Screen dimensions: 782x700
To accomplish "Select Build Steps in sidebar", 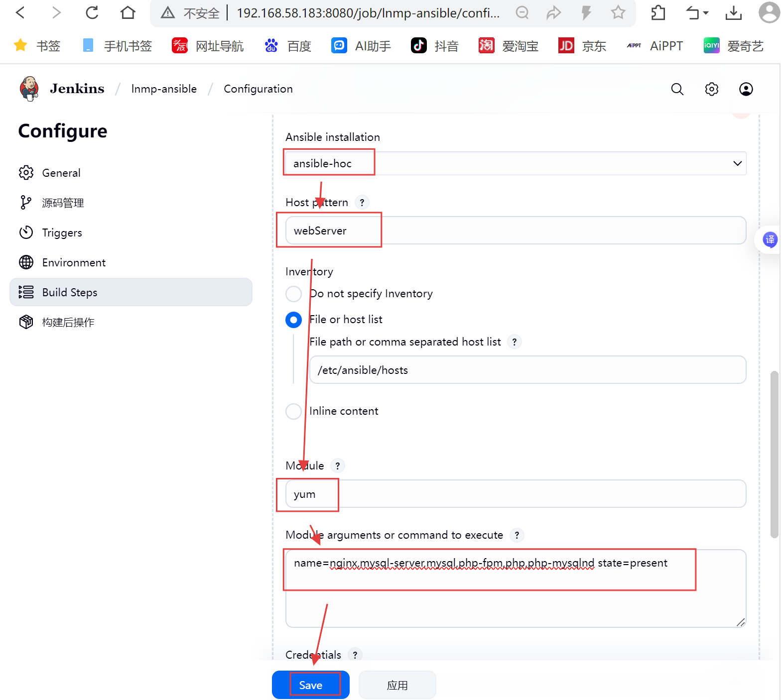I will tap(131, 292).
